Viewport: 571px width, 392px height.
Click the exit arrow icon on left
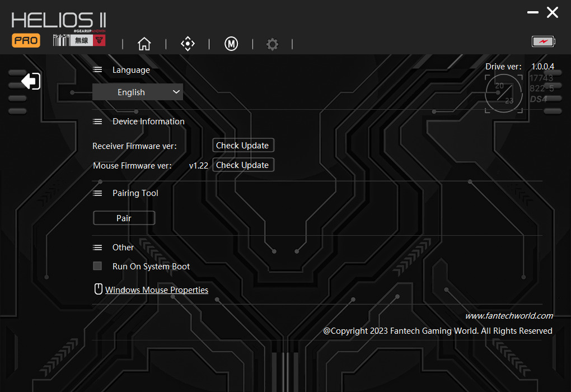pyautogui.click(x=31, y=81)
